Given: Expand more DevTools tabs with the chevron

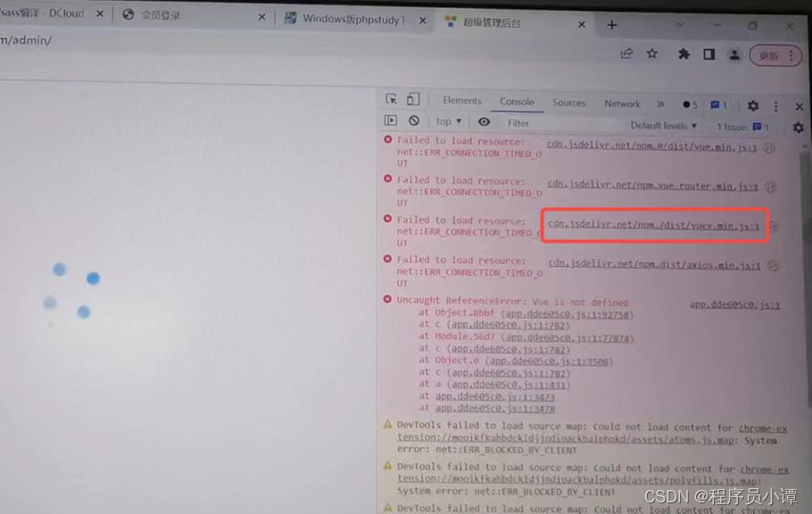Looking at the screenshot, I should tap(660, 104).
